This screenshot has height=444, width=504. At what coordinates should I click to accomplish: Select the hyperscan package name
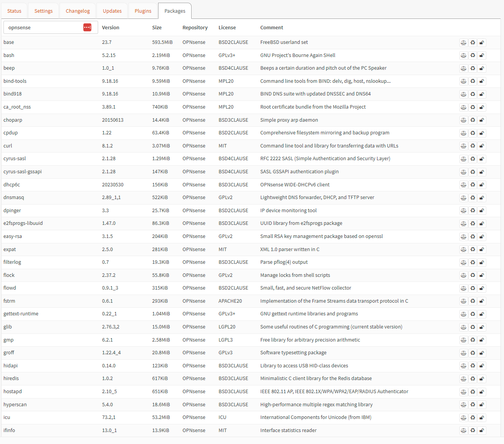(x=15, y=404)
